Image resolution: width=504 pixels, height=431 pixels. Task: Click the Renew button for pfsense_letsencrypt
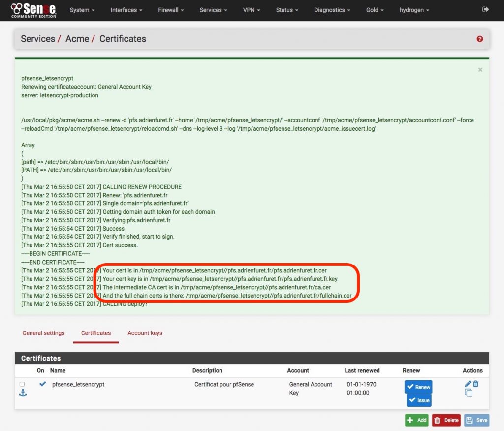click(418, 387)
